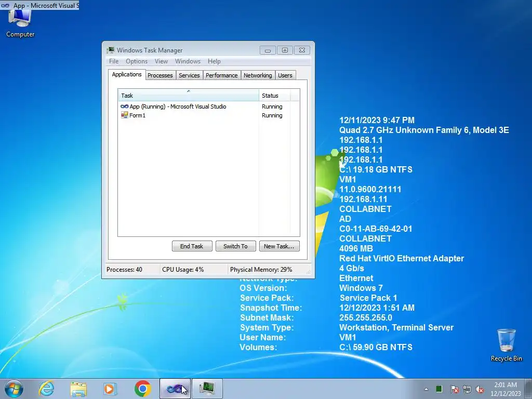532x399 pixels.
Task: Click the muted volume speaker tray icon
Action: coord(480,389)
